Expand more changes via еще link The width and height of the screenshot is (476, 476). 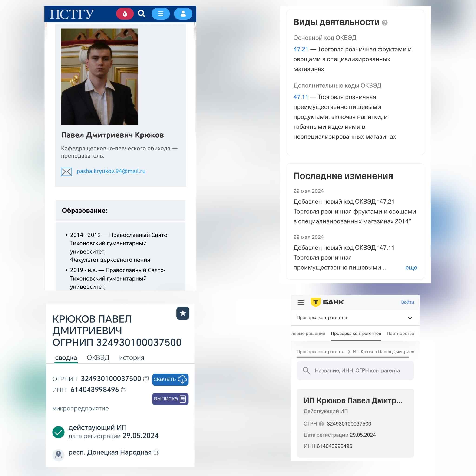(411, 268)
